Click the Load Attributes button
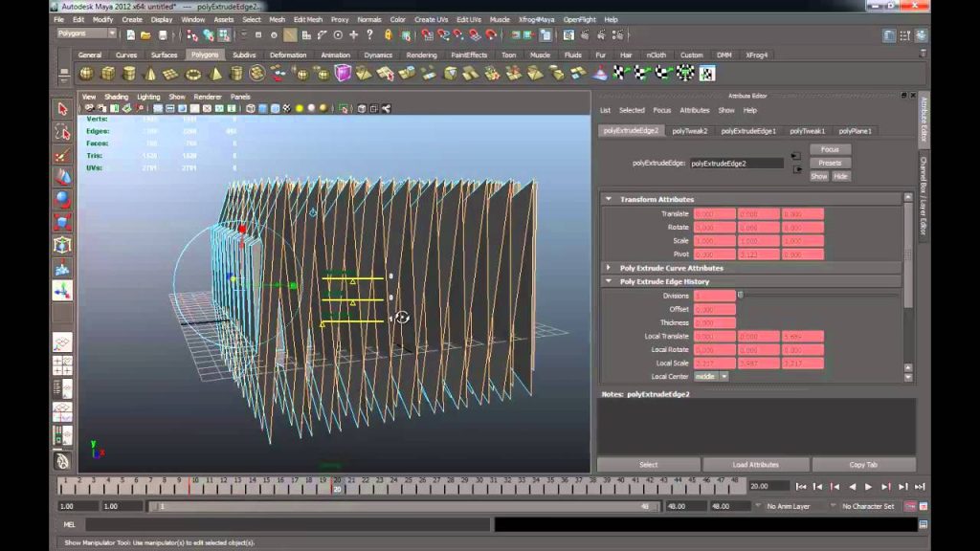The width and height of the screenshot is (980, 551). tap(756, 465)
